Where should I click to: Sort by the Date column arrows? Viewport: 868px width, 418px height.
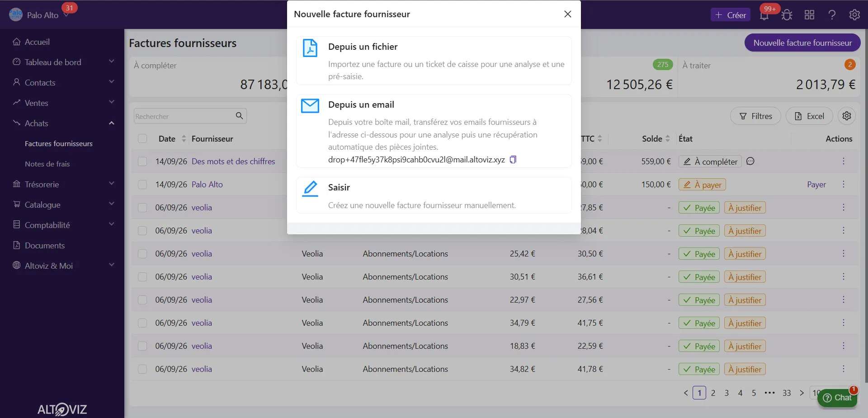184,139
